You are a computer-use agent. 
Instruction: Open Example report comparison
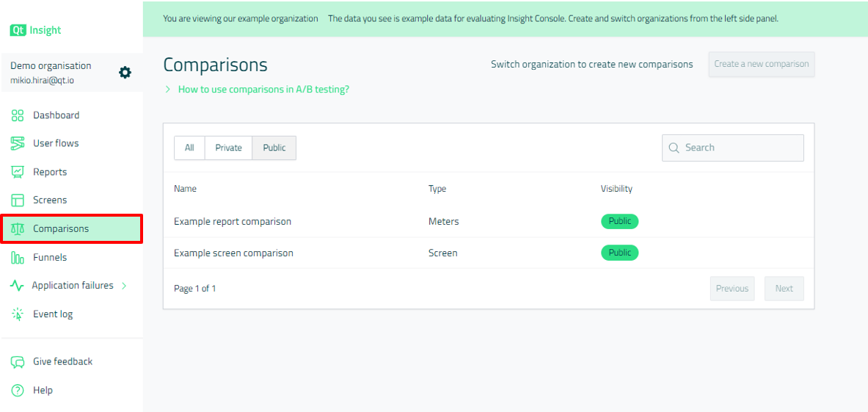pos(233,222)
